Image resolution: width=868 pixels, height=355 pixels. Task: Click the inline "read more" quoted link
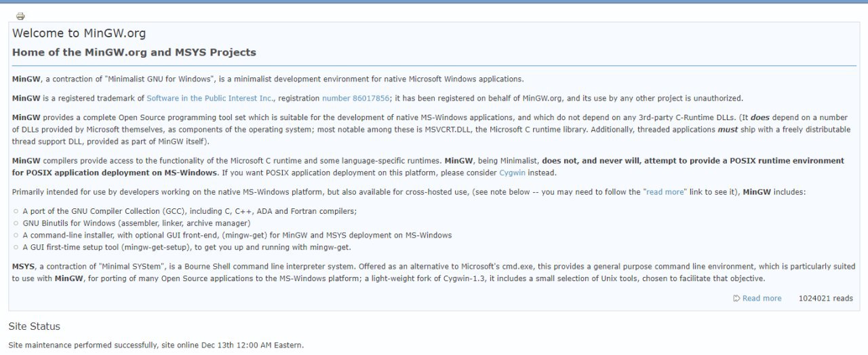click(665, 192)
